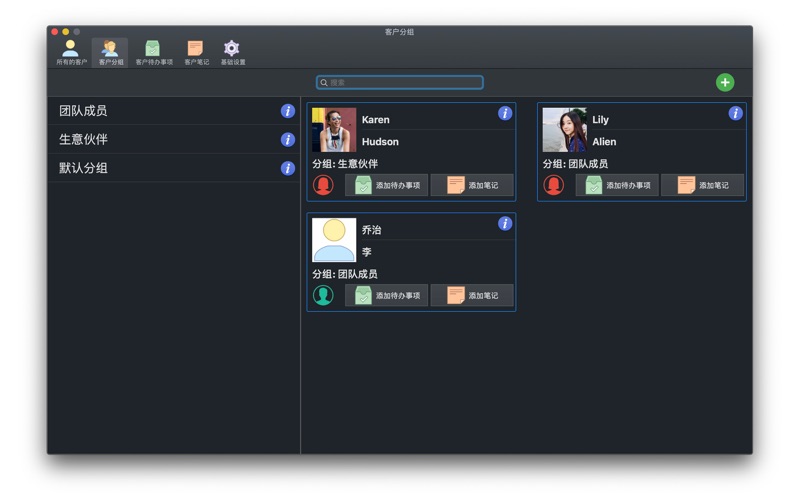Click the name Karen
This screenshot has width=800, height=500.
[376, 119]
